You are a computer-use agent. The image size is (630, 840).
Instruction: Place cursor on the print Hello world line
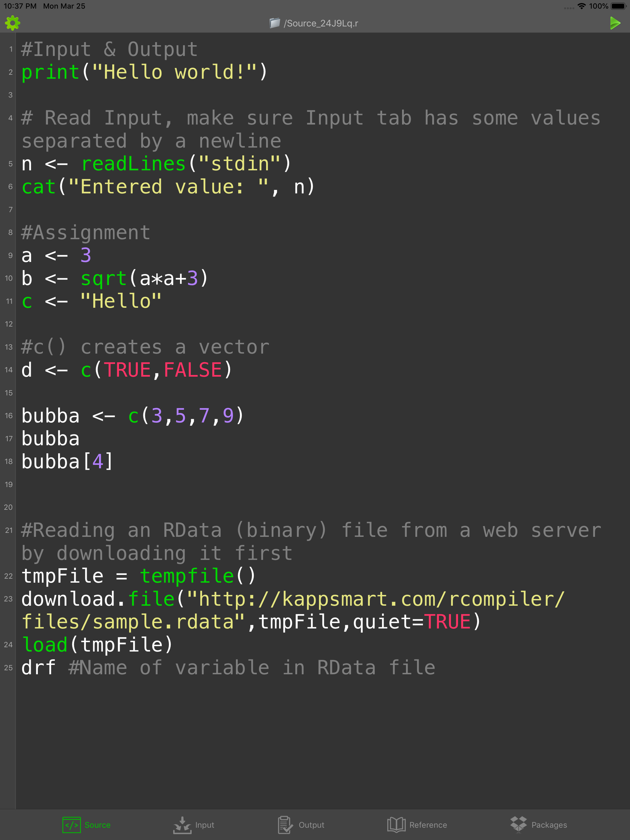(144, 71)
